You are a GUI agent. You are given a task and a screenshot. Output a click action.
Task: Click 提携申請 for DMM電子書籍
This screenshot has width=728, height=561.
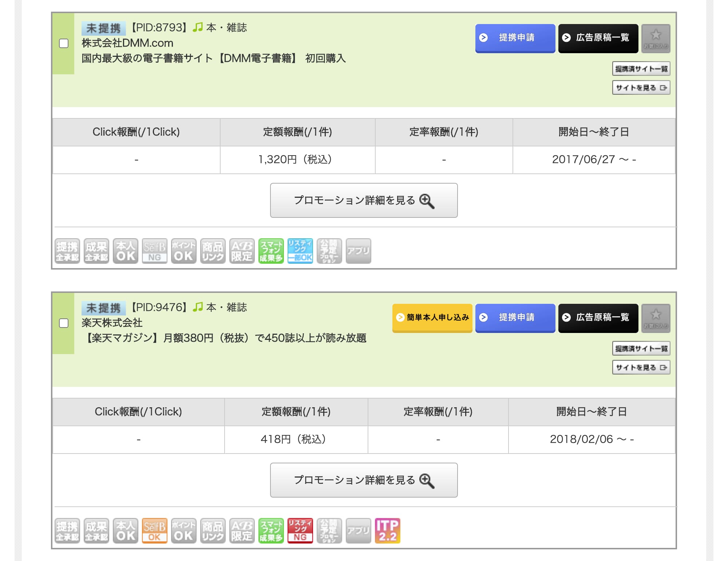coord(515,38)
